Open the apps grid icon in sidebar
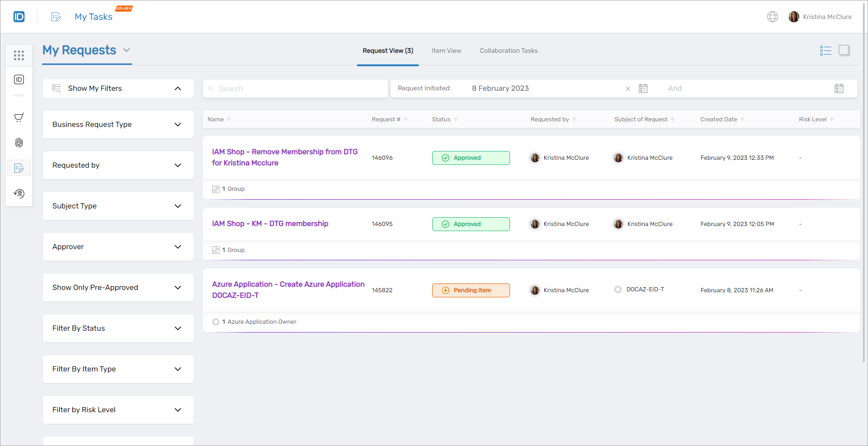 (19, 55)
